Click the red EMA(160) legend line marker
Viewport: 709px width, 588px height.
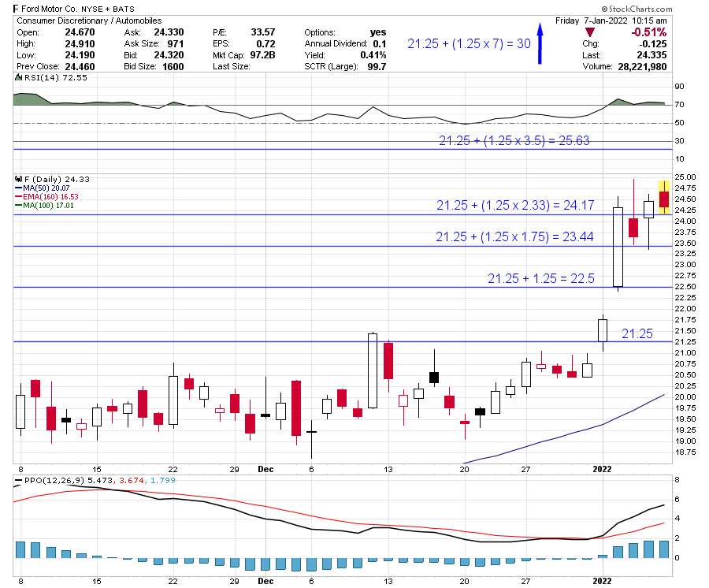click(19, 197)
